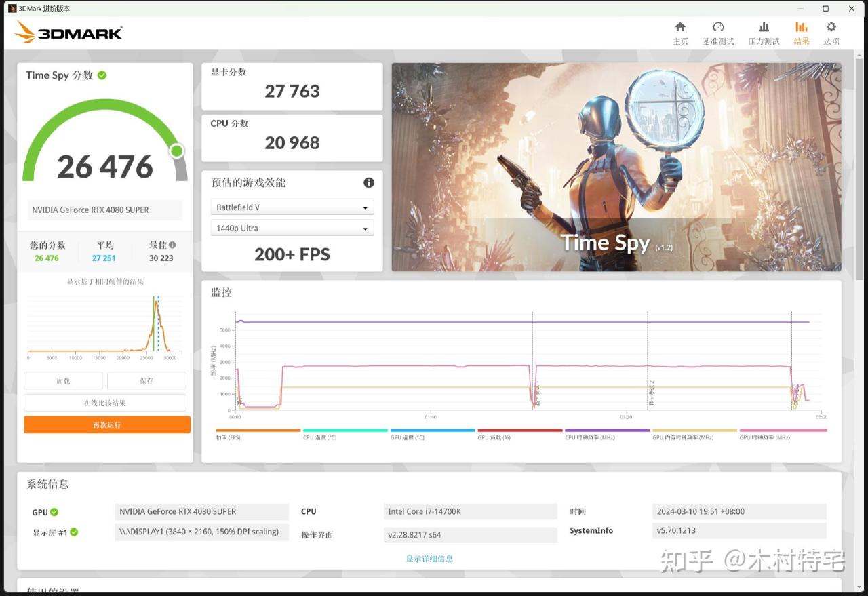Click the CPU 分数 value 20 968
This screenshot has height=596, width=868.
click(292, 142)
